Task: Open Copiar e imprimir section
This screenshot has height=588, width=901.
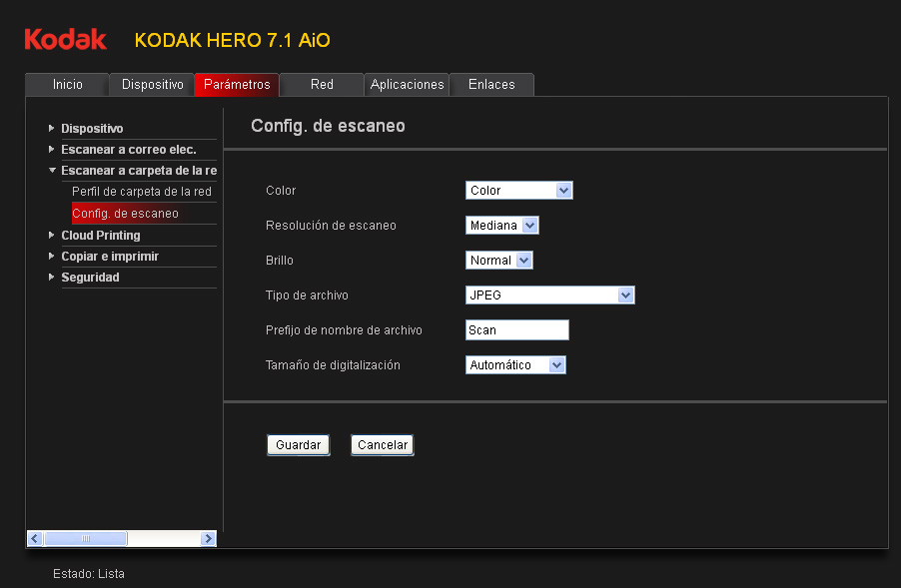Action: [110, 257]
